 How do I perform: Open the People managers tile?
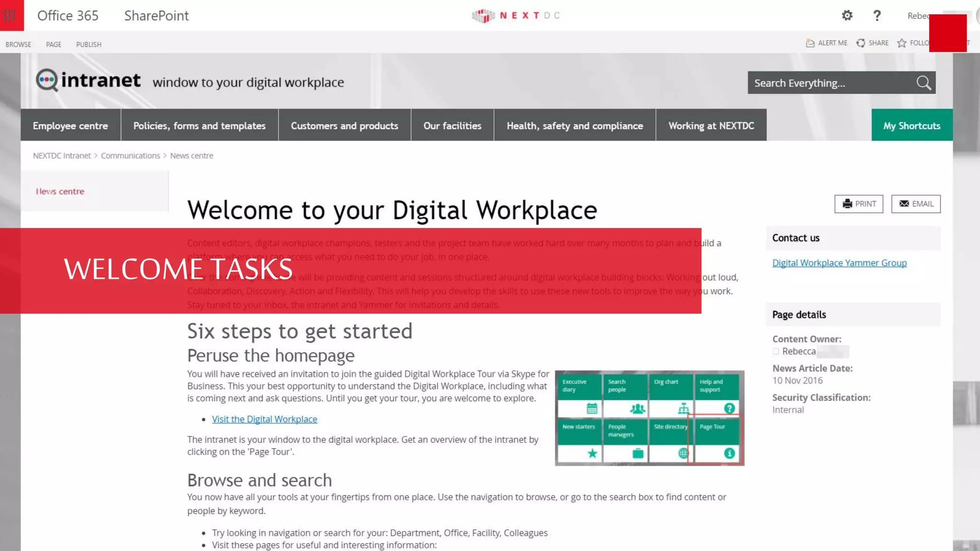pos(624,440)
